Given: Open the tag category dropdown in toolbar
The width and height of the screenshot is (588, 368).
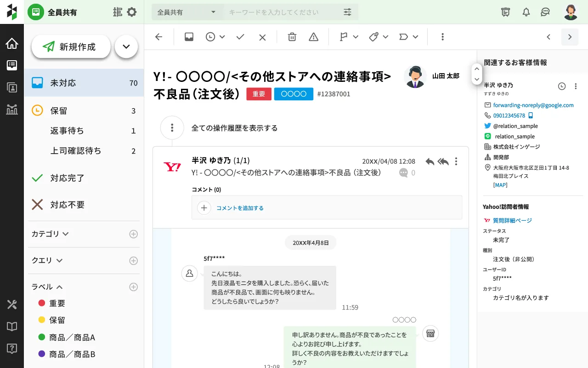Looking at the screenshot, I should (379, 37).
